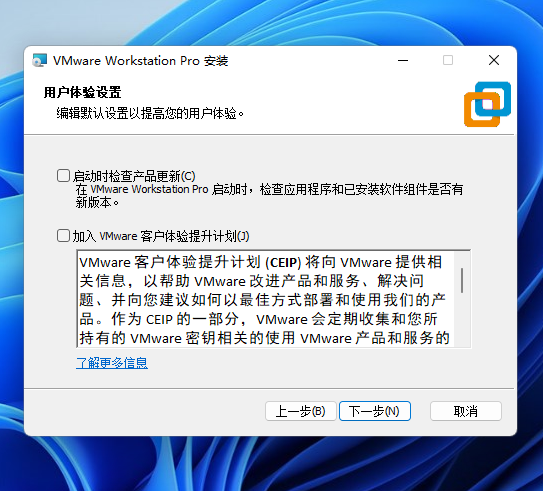The height and width of the screenshot is (491, 543).
Task: Click the installer icon in the title bar
Action: point(39,60)
